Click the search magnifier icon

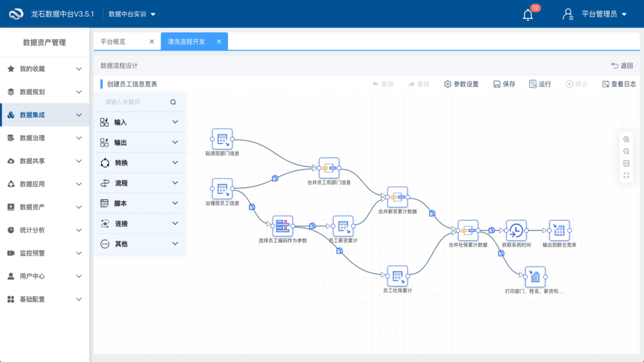click(173, 102)
